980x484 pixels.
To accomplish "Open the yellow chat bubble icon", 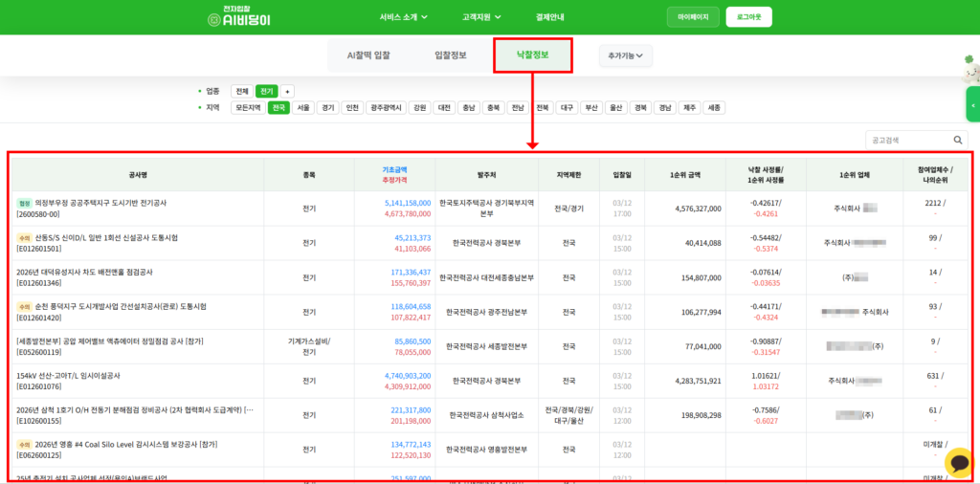I will 959,463.
